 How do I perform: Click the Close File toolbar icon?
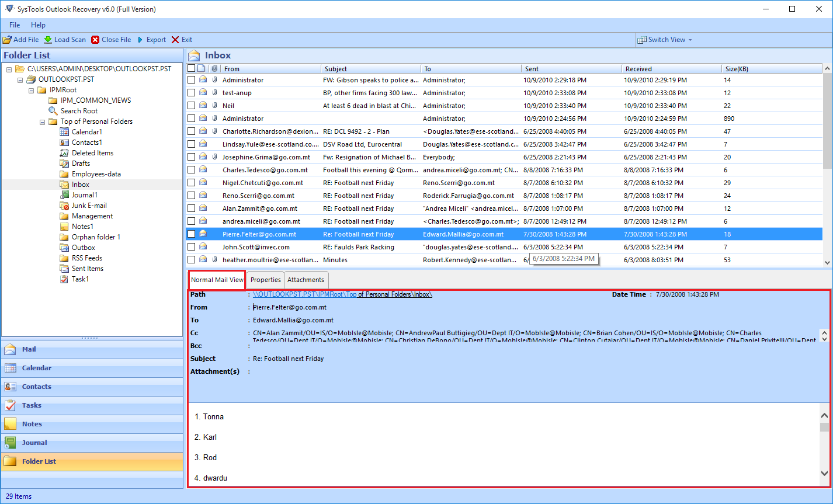click(x=95, y=40)
